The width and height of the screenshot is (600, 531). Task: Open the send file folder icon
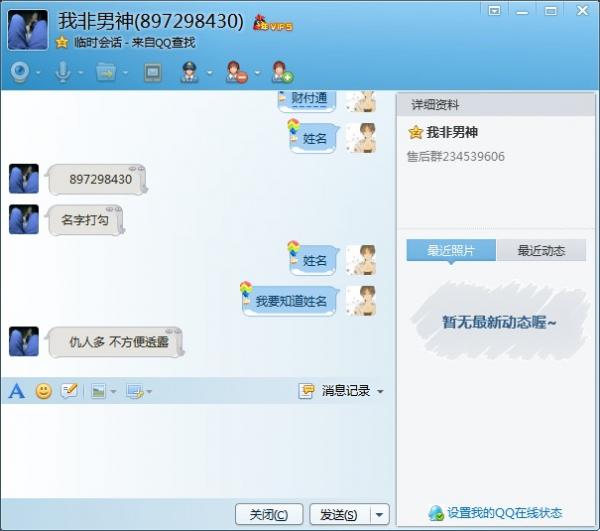[106, 72]
